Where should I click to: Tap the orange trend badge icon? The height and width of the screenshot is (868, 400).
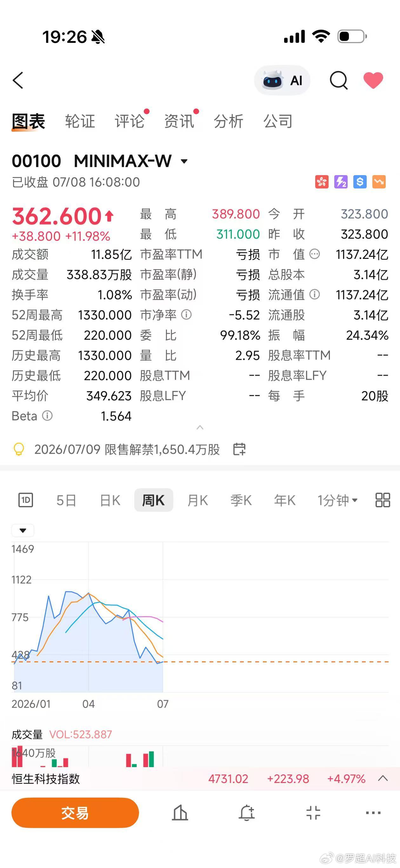point(379,182)
